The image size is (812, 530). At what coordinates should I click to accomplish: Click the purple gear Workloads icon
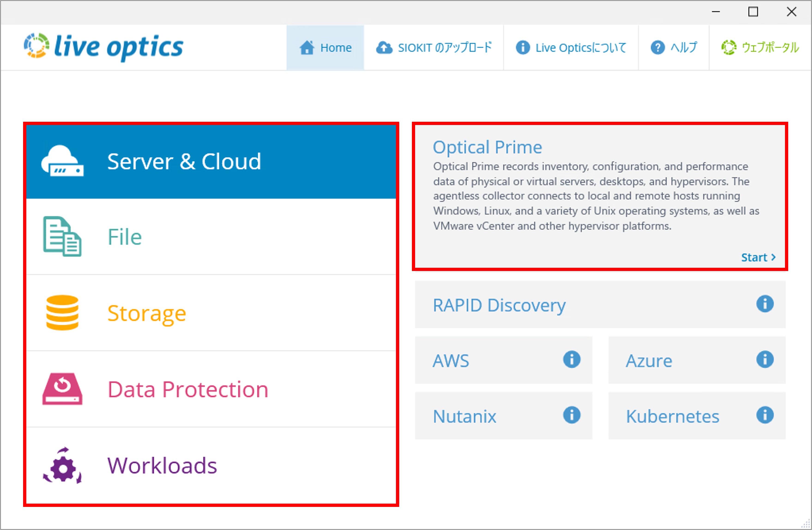pos(62,465)
